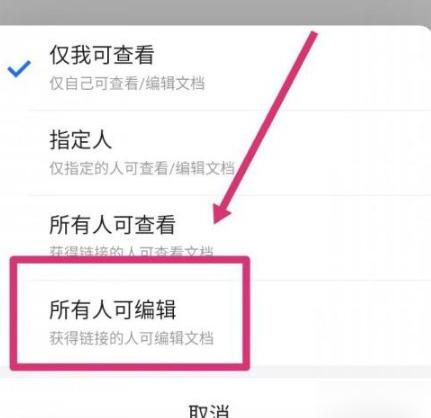Click the 所有人可查看 heading label
Viewport: 431px width, 418px height.
click(x=112, y=225)
